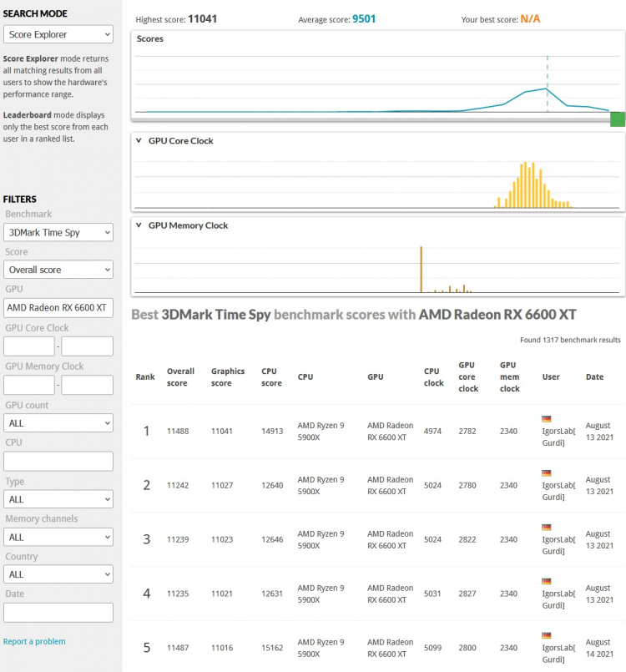
Task: Click the 'GPU core clock' column header
Action: coord(468,376)
